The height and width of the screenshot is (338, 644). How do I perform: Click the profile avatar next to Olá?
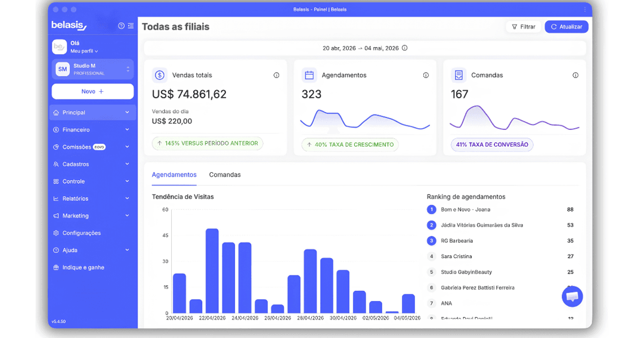pyautogui.click(x=59, y=47)
